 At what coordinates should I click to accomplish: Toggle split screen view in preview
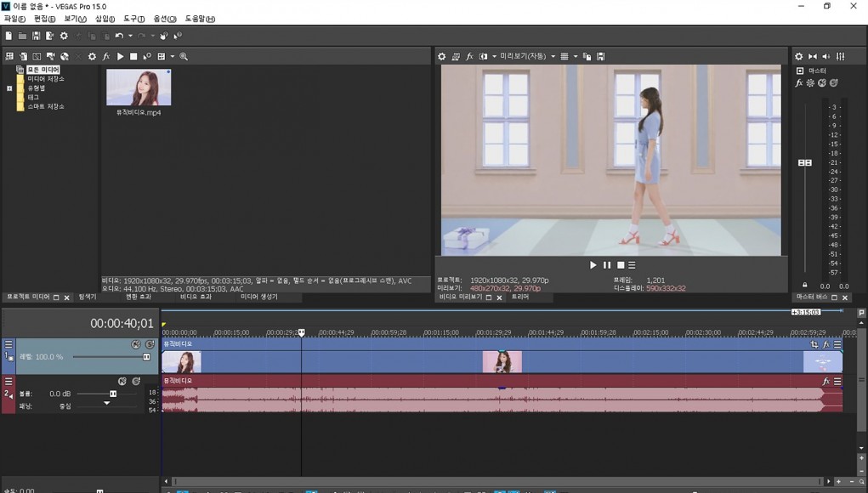[x=483, y=56]
